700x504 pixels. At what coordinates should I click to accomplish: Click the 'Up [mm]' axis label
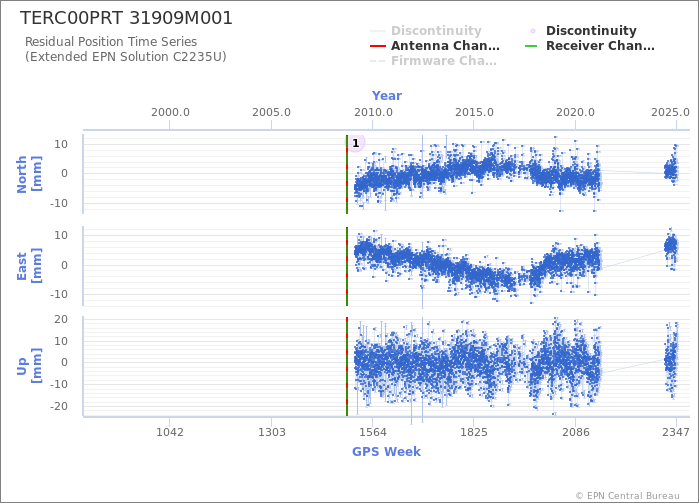pyautogui.click(x=29, y=366)
